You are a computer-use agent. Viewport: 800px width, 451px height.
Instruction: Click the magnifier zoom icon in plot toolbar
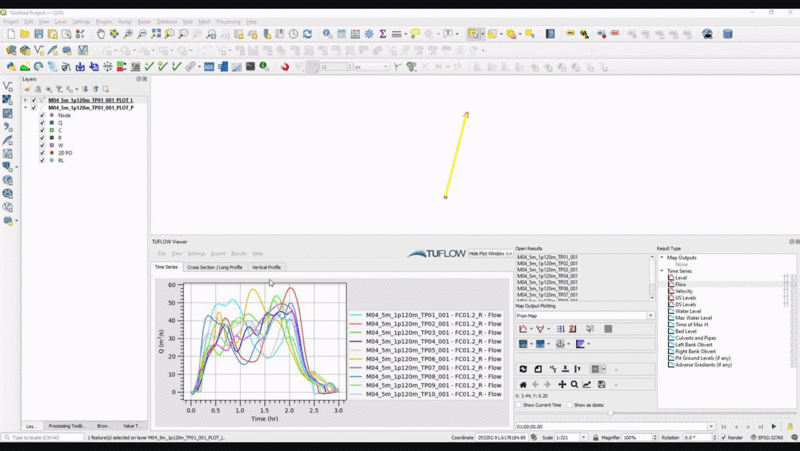point(574,384)
